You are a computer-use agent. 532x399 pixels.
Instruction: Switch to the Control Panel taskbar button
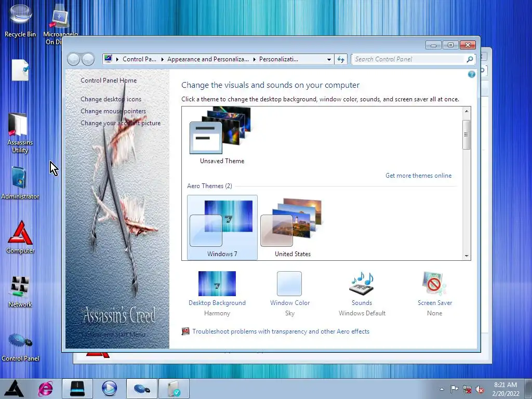[x=141, y=389]
